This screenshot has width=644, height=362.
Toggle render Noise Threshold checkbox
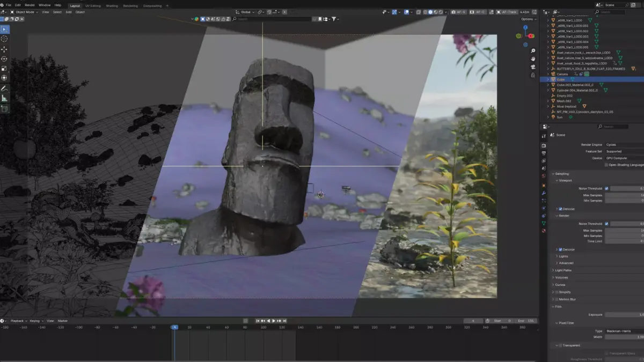click(606, 224)
